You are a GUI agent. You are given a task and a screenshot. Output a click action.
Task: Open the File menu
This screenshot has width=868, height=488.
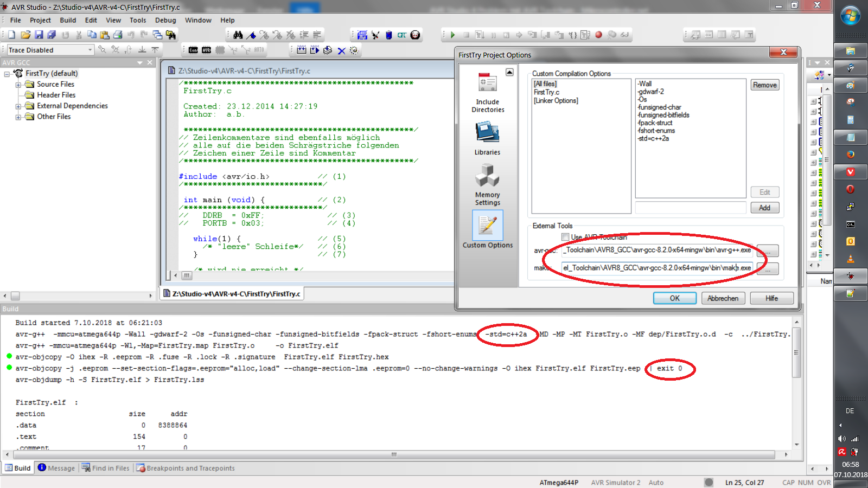(x=15, y=20)
